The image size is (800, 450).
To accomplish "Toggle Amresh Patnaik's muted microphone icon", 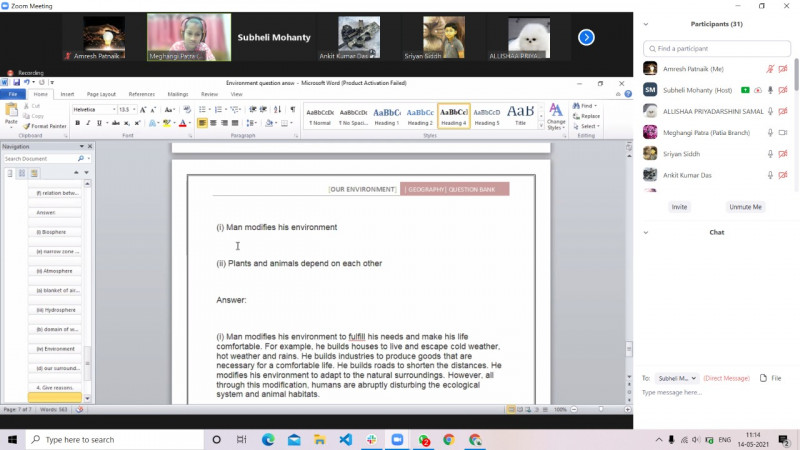I will (x=770, y=68).
